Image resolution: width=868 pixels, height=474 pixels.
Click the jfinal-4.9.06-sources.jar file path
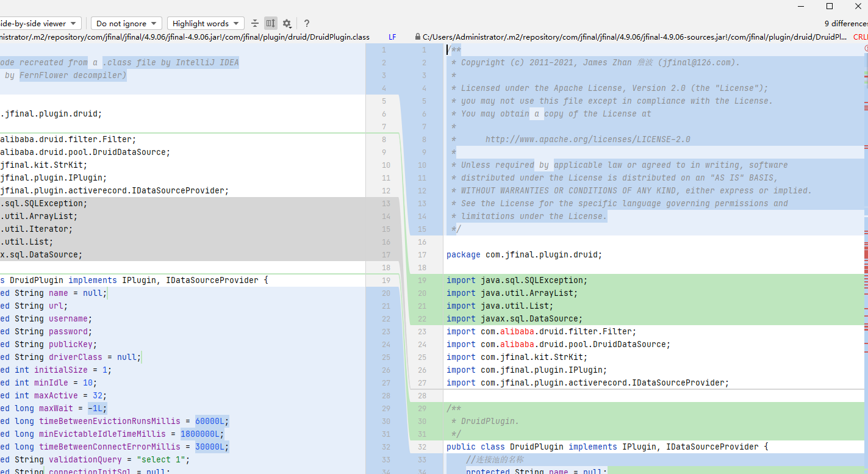pyautogui.click(x=634, y=37)
